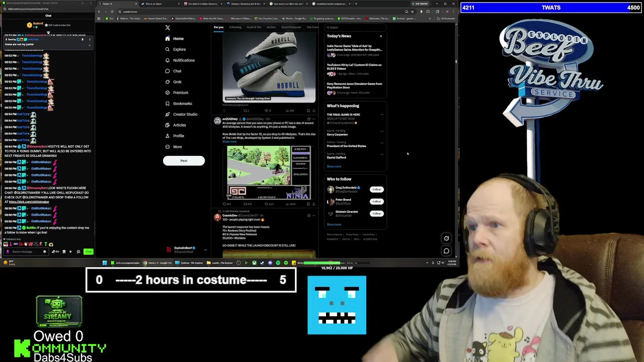This screenshot has width=644, height=362.
Task: Open the oldriotmaker Kick link in chat
Action: [x=29, y=202]
